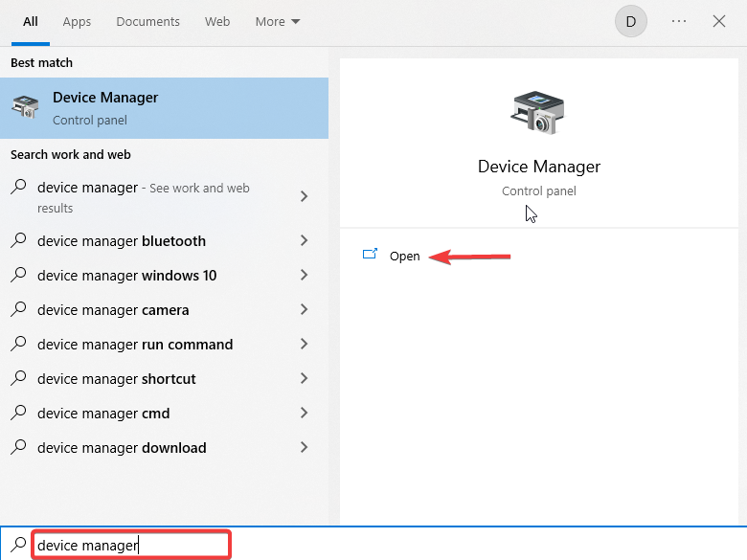Click search icon beside 'device manager shortcut'

coord(18,377)
